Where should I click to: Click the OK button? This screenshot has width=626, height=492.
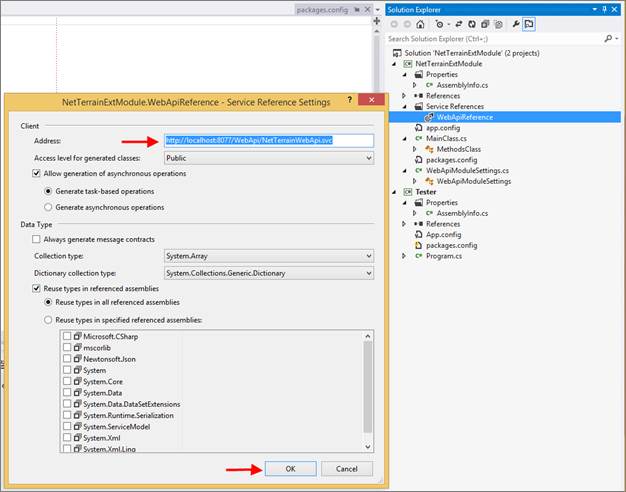click(x=291, y=468)
